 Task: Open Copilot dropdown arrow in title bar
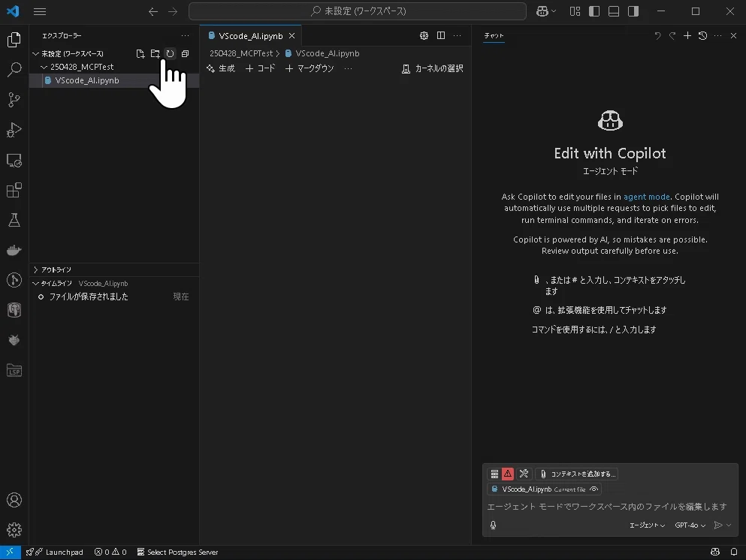click(x=554, y=11)
